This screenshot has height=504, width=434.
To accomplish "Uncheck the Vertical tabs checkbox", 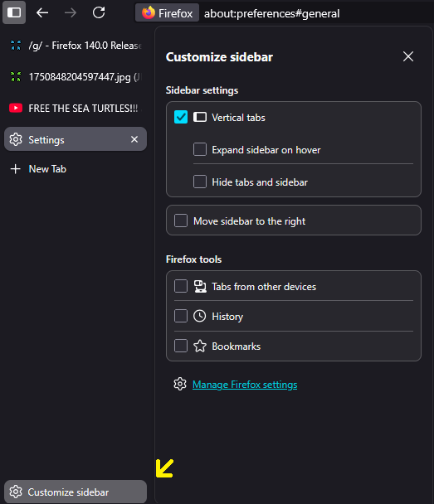I will [x=181, y=117].
